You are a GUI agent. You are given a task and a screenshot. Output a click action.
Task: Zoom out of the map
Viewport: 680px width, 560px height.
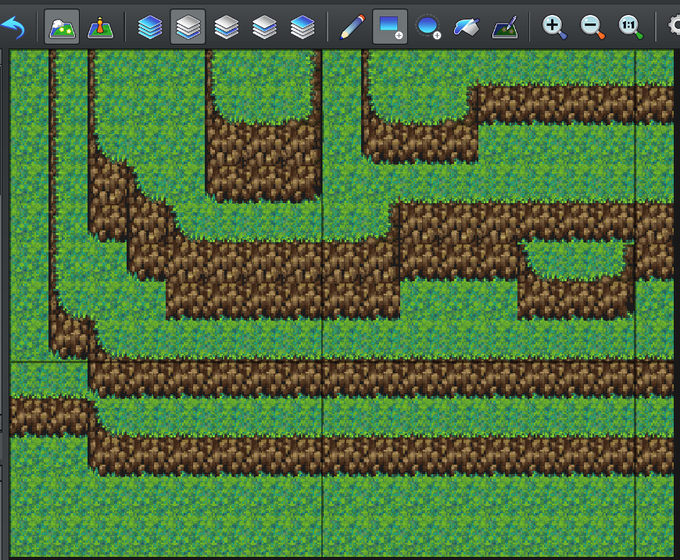[592, 27]
